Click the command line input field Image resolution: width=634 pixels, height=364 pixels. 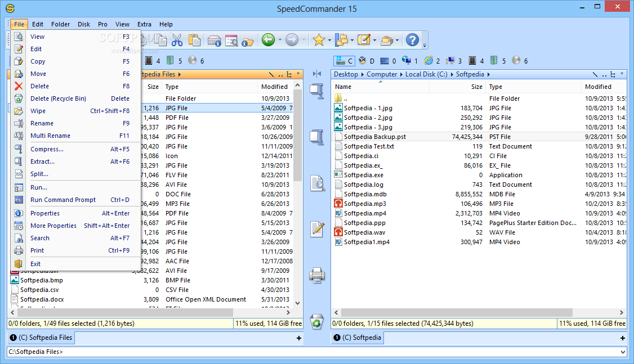[x=314, y=352]
